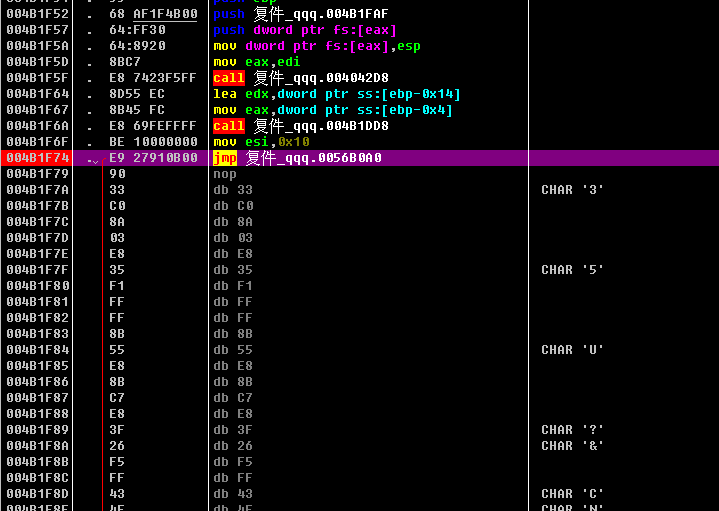This screenshot has height=511, width=719.
Task: Select the db 55 line
Action: click(x=233, y=350)
